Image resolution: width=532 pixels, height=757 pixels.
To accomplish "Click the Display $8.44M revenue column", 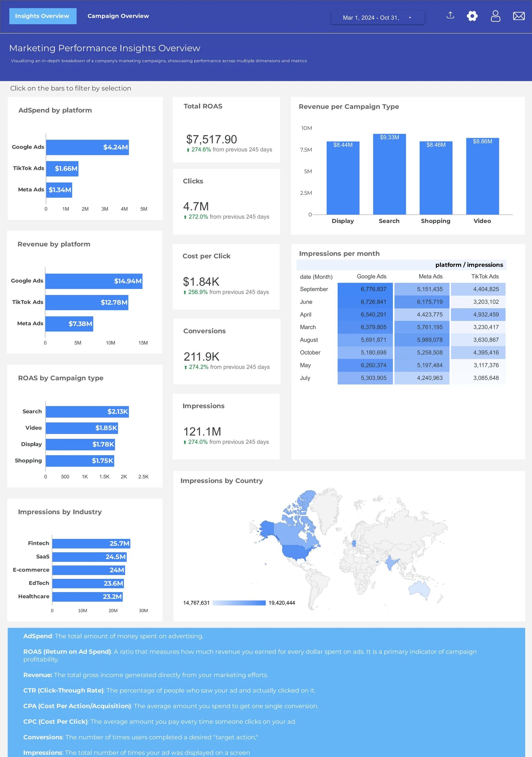I will [343, 178].
